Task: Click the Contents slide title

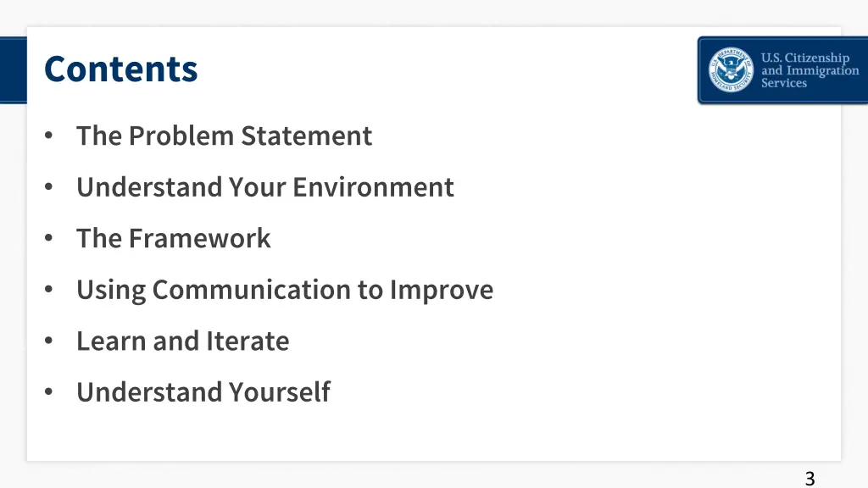Action: click(120, 69)
